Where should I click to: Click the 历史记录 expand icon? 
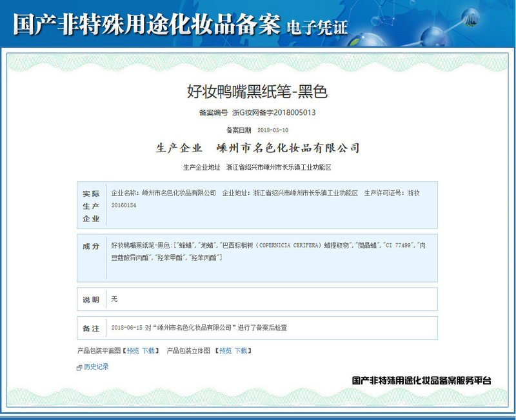tap(79, 368)
